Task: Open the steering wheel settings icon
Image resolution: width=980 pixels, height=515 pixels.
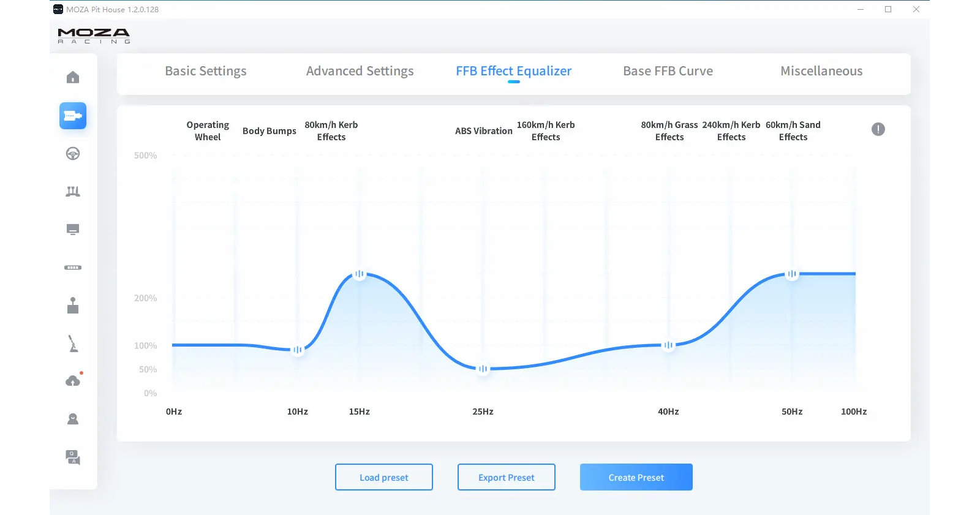Action: coord(73,154)
